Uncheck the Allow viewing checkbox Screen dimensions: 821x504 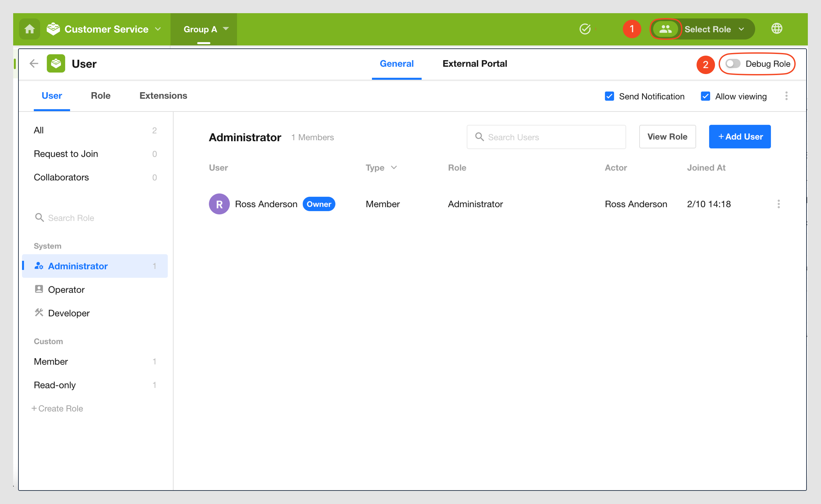(x=705, y=96)
